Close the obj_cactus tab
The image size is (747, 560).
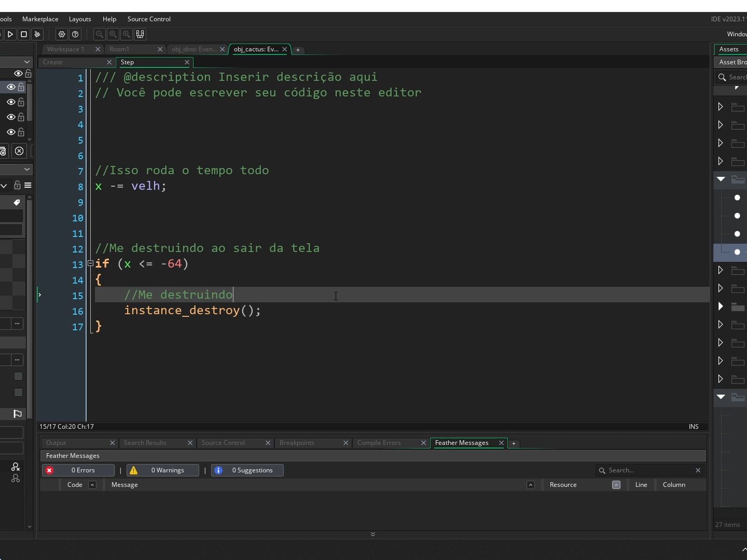pos(284,49)
